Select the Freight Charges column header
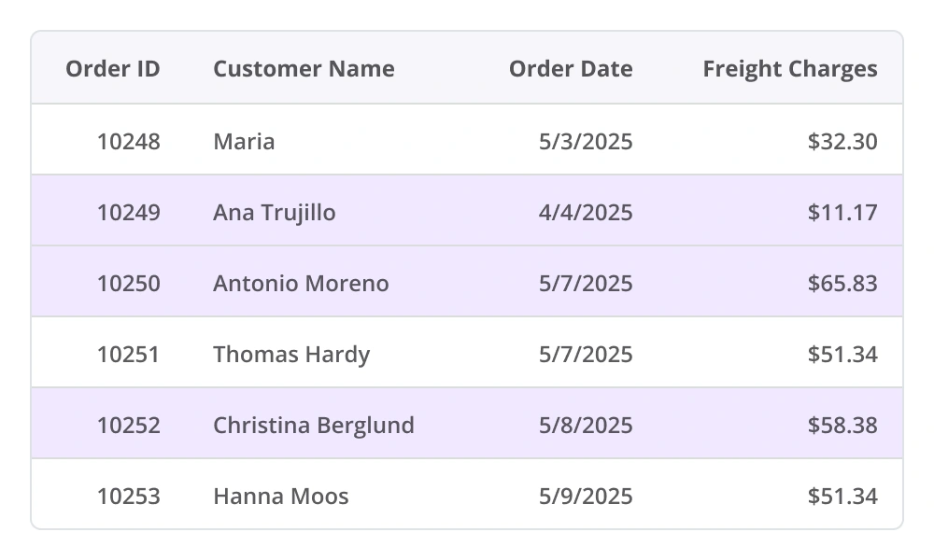Image resolution: width=934 pixels, height=560 pixels. tap(789, 69)
